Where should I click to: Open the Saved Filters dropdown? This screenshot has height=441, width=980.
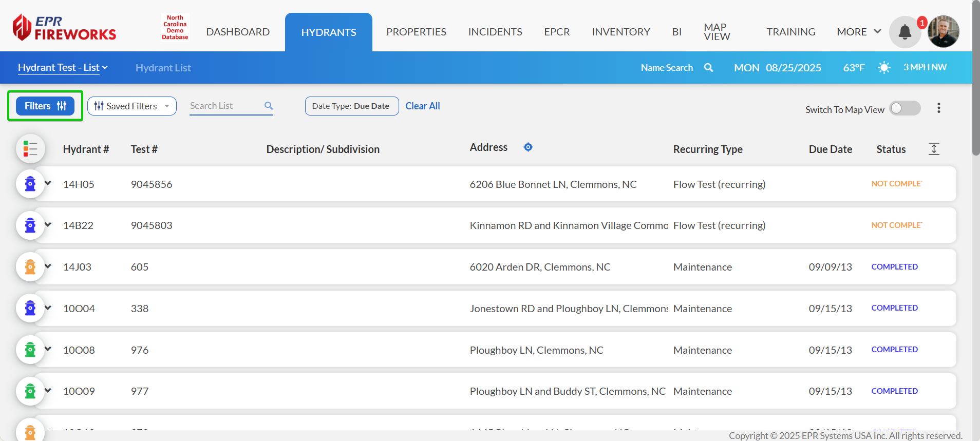click(x=132, y=106)
